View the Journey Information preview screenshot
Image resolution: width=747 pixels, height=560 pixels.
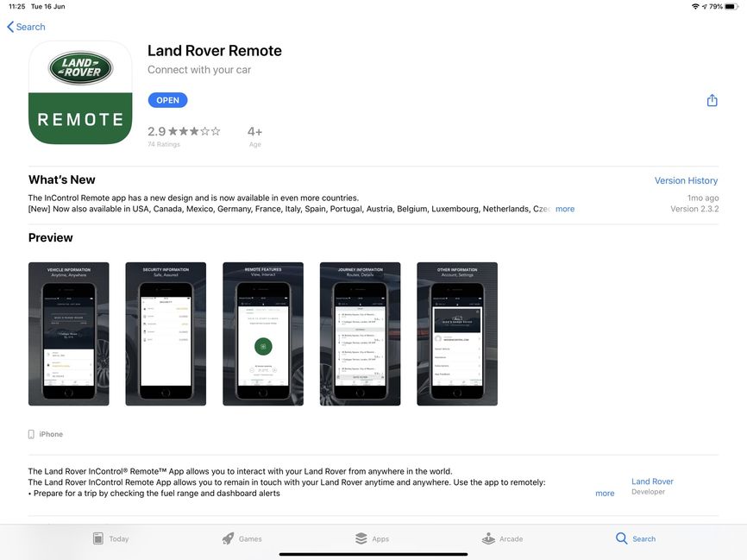point(361,334)
